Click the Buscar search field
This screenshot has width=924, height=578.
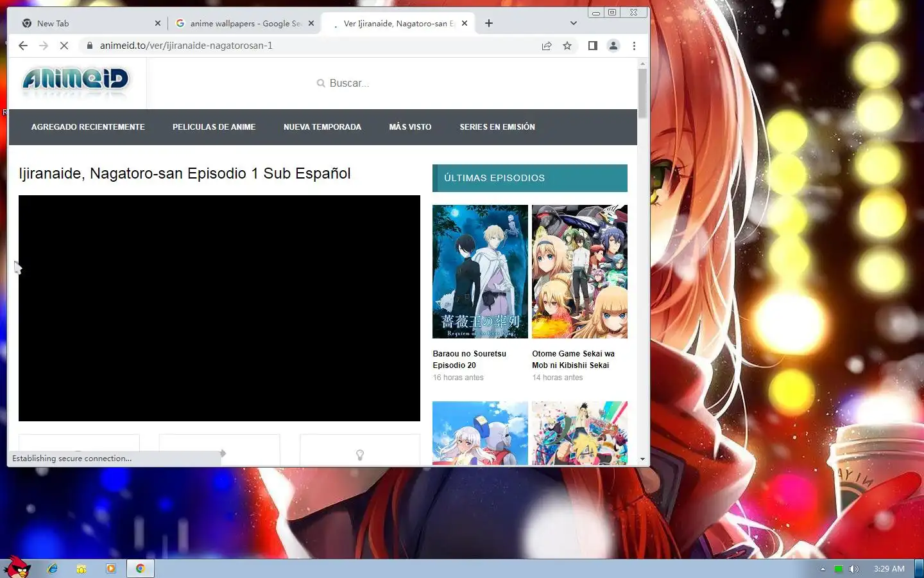point(349,83)
